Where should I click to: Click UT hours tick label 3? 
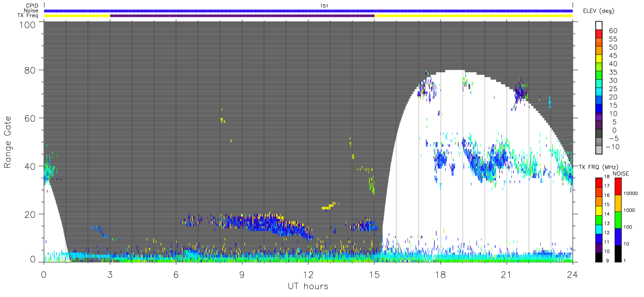pos(110,274)
